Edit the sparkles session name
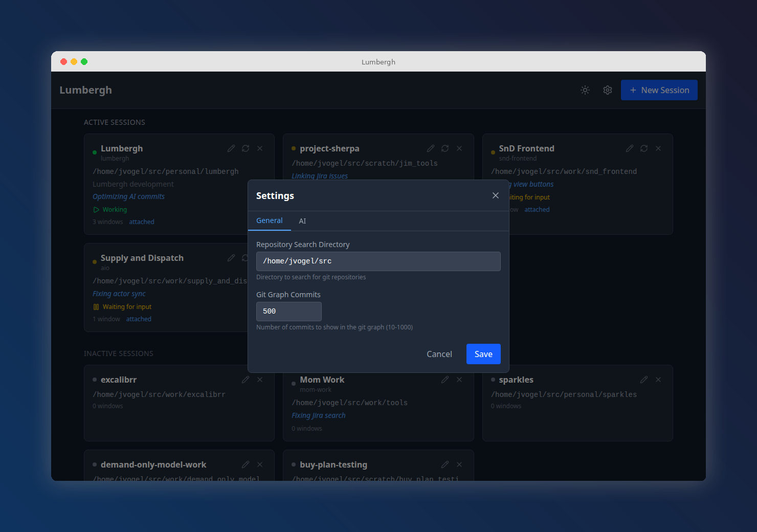This screenshot has height=532, width=757. click(643, 380)
